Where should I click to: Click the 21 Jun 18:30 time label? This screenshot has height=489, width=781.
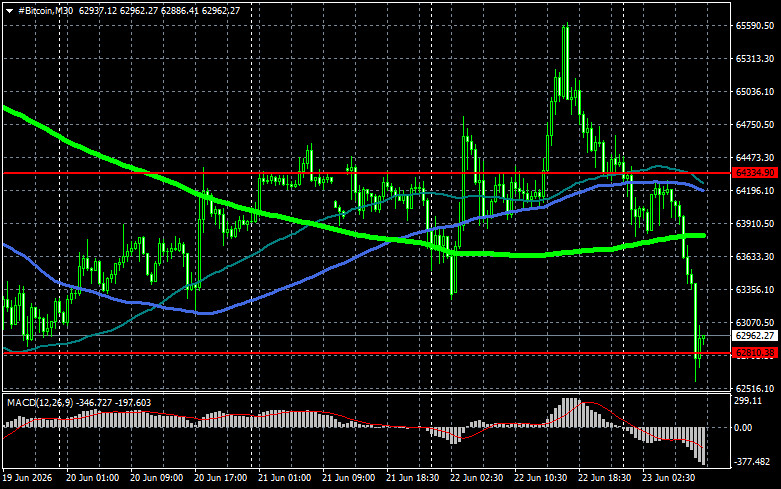413,478
